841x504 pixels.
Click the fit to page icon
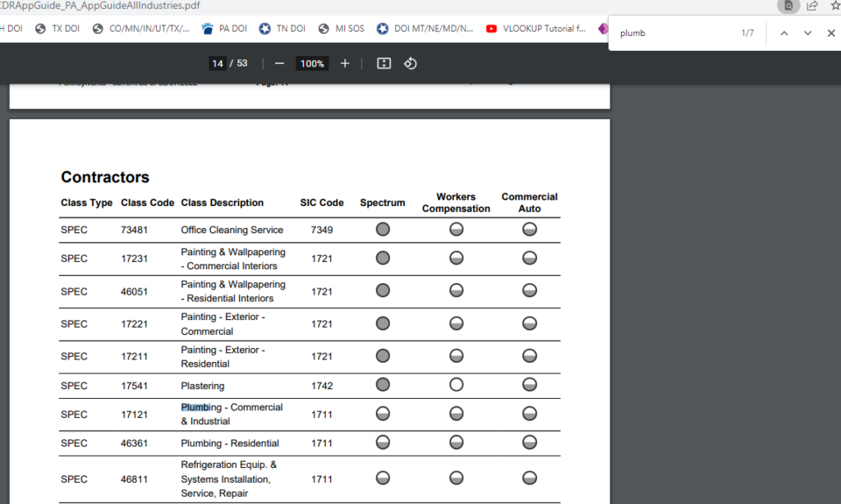[x=384, y=63]
